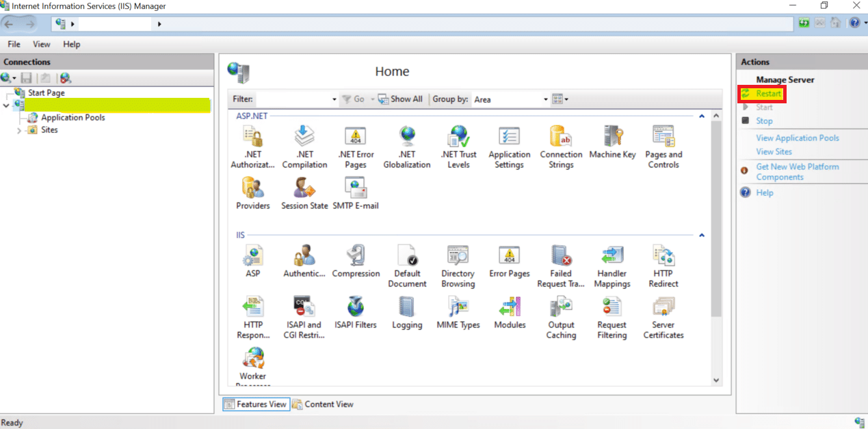Open the Default Document feature

point(407,266)
